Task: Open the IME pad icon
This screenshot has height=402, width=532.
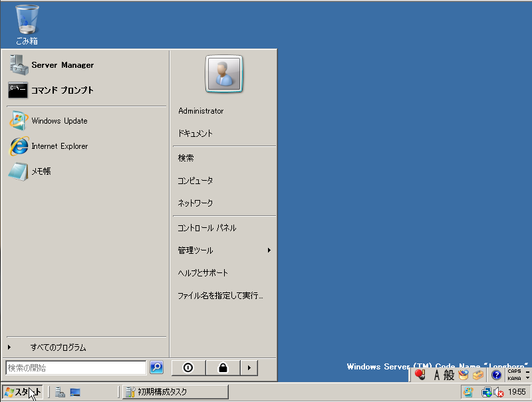Action: 463,375
